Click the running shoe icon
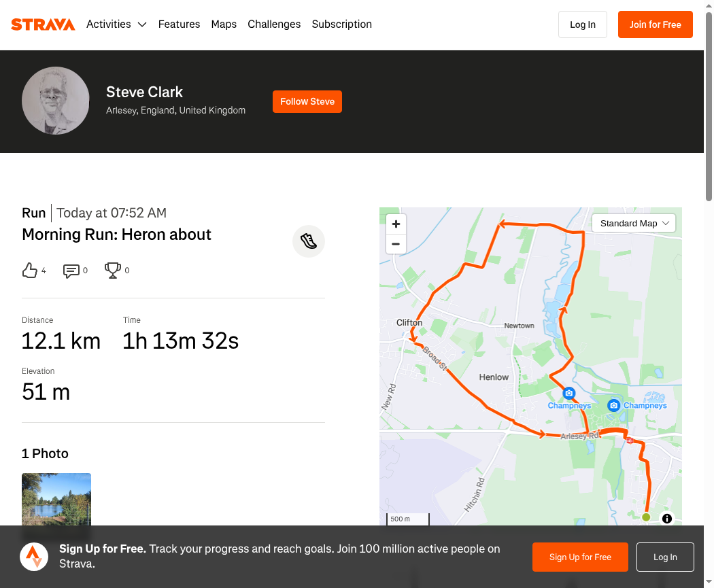This screenshot has width=714, height=588. point(309,241)
